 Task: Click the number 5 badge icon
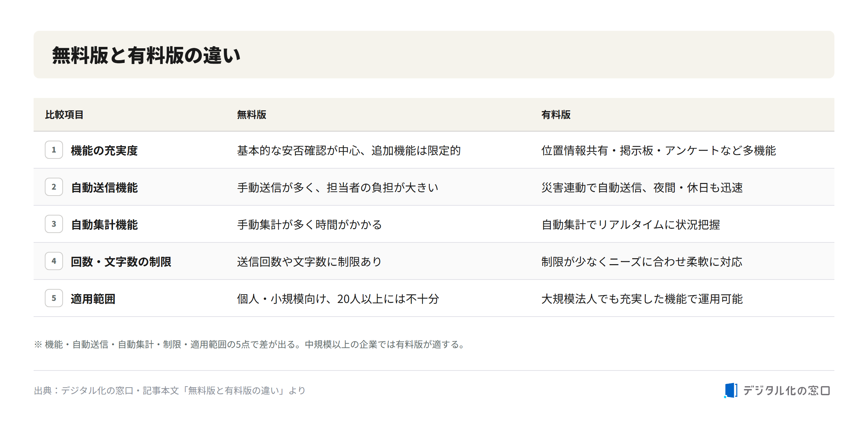tap(54, 298)
